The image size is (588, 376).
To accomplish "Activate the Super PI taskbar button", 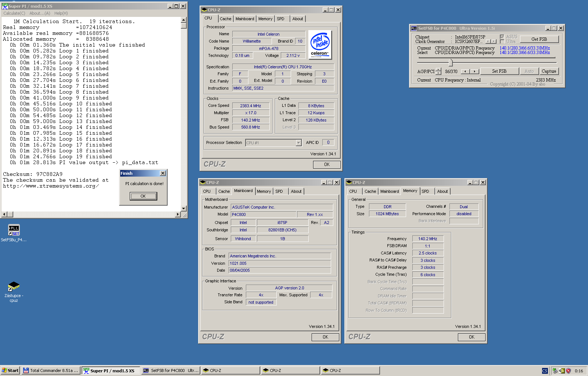I will [x=111, y=370].
